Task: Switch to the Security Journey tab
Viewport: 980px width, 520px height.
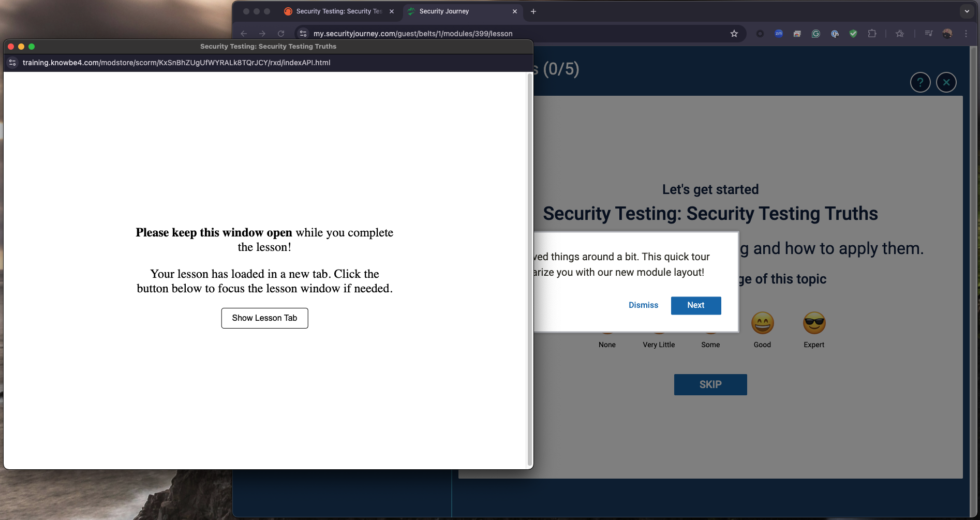Action: coord(443,11)
